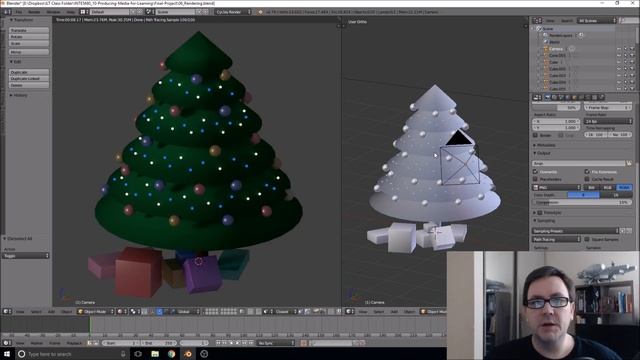Toggle the Overwrite checkbox
The image size is (640, 360).
click(535, 172)
